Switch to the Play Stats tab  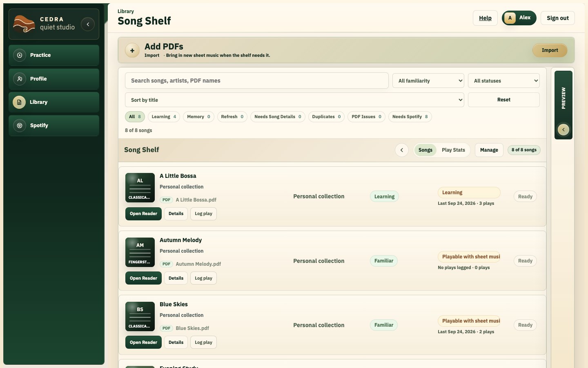pyautogui.click(x=453, y=150)
